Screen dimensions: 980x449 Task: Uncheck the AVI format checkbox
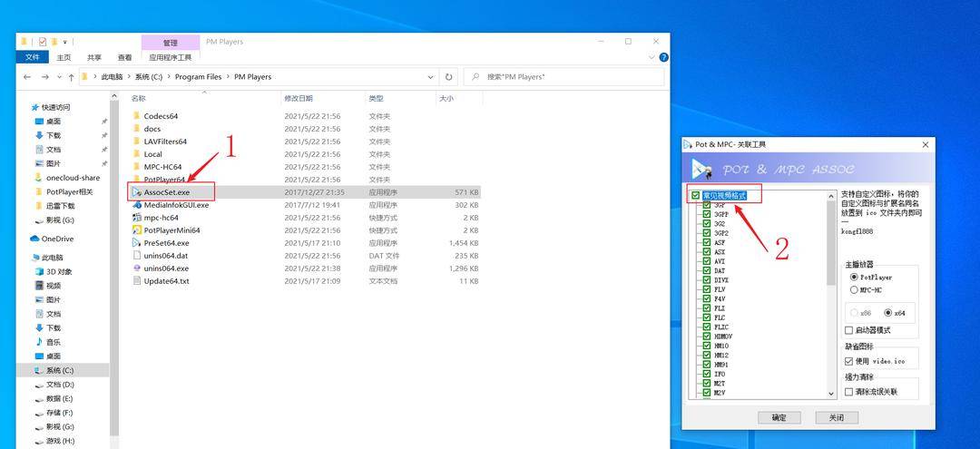tap(707, 261)
